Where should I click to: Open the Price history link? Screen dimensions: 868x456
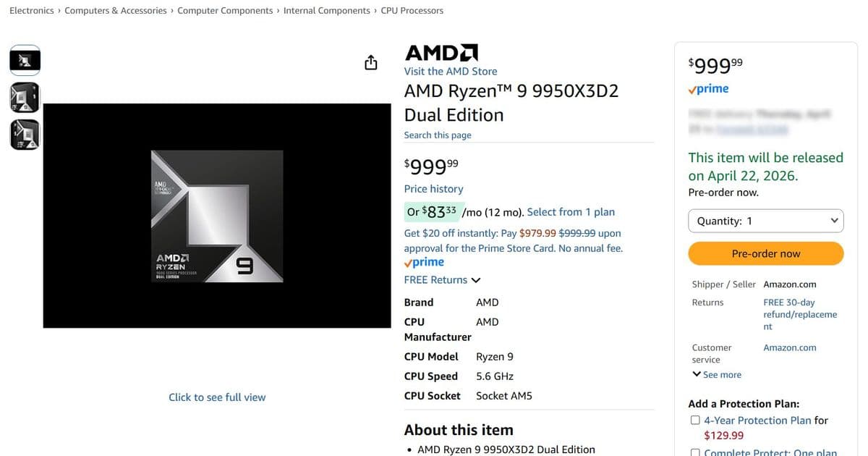tap(433, 188)
